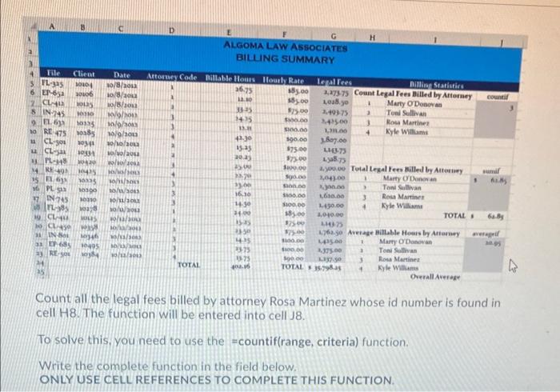Click the client cell '10285'

(x=86, y=133)
